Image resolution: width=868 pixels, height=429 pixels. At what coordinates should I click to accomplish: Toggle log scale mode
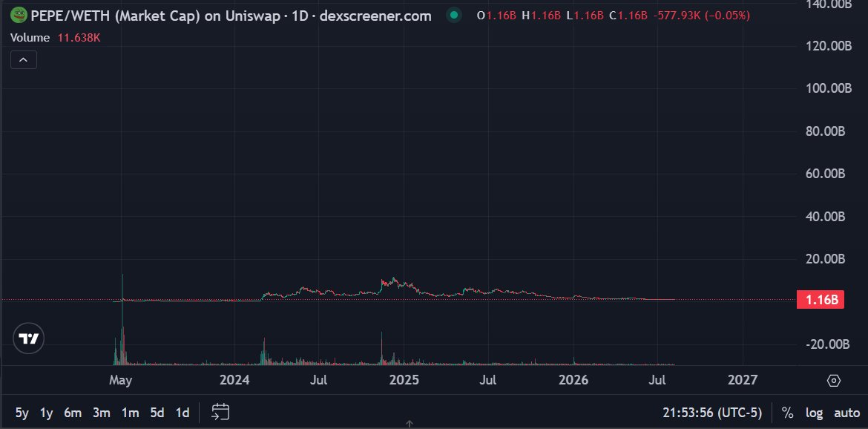point(814,413)
